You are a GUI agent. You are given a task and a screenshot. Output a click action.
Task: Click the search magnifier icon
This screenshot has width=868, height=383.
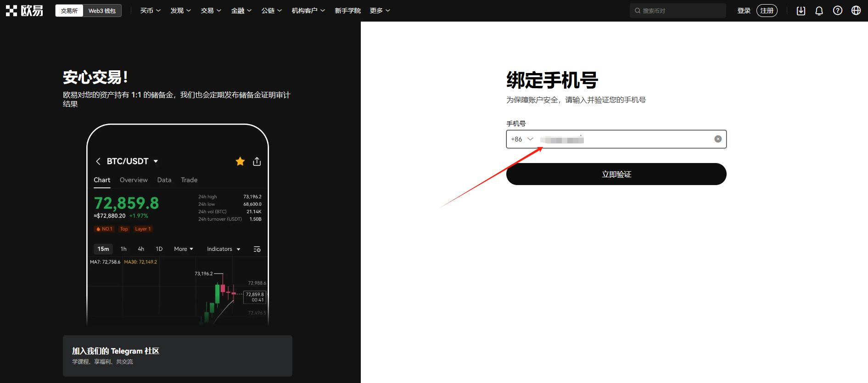pos(638,11)
